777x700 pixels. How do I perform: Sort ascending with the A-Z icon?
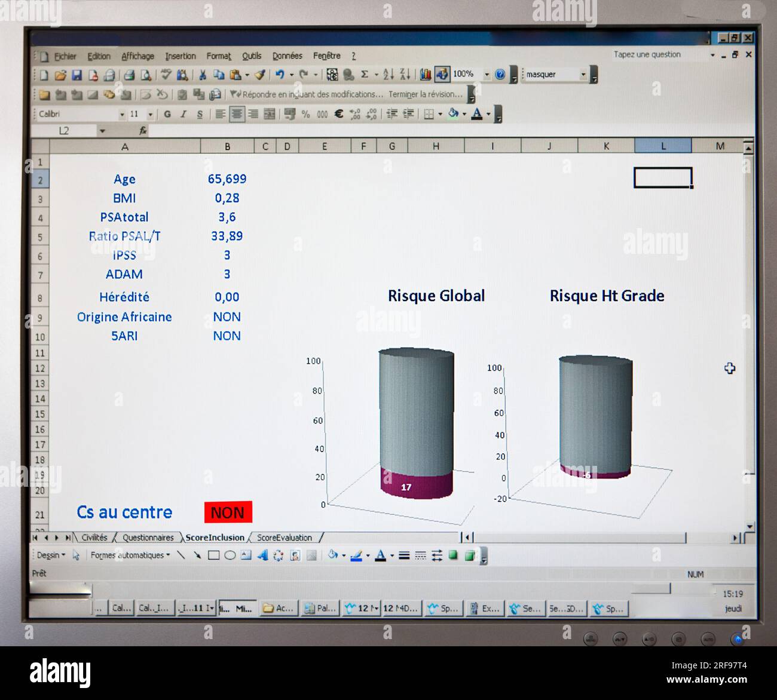click(x=389, y=75)
